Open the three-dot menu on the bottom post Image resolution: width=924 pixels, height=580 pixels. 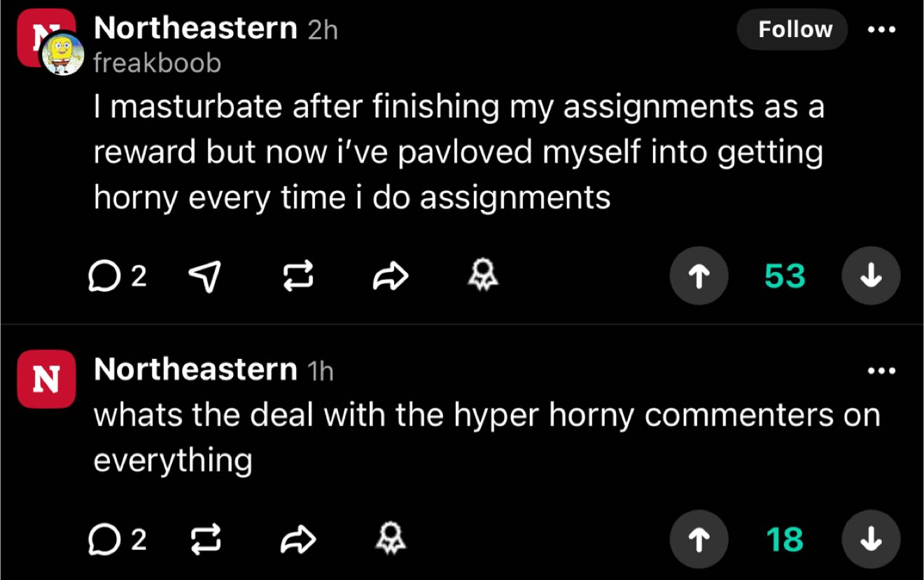pos(880,370)
